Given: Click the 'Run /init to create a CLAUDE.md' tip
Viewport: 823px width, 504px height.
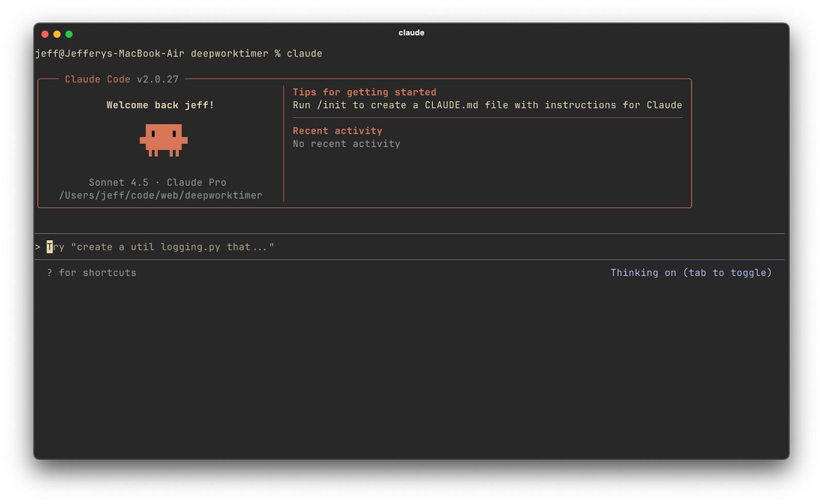Looking at the screenshot, I should 487,105.
